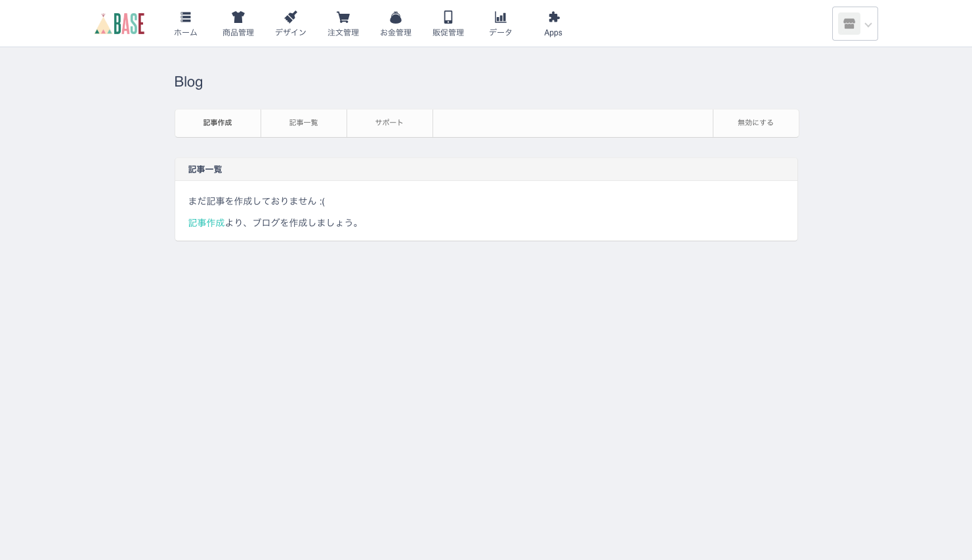Click the shop avatar icon
The height and width of the screenshot is (560, 972).
point(849,24)
